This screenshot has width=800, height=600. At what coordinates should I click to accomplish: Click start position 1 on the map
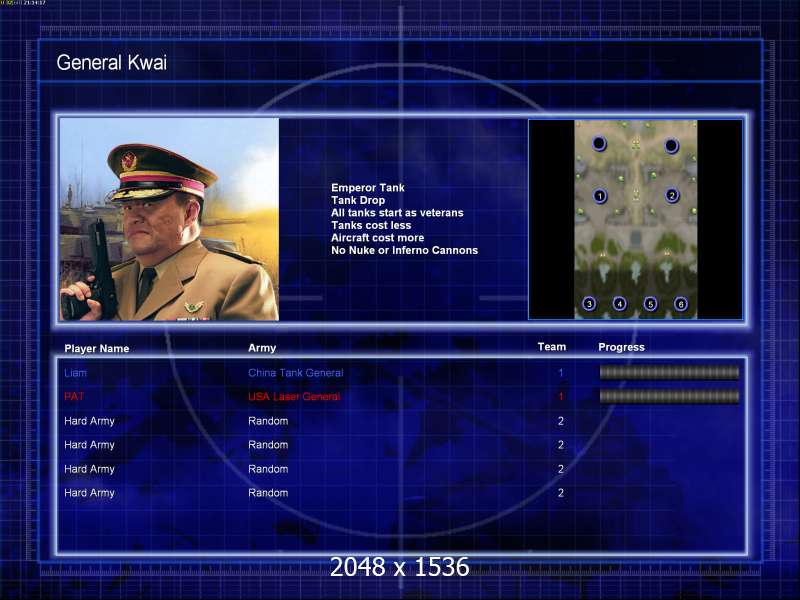click(x=600, y=196)
